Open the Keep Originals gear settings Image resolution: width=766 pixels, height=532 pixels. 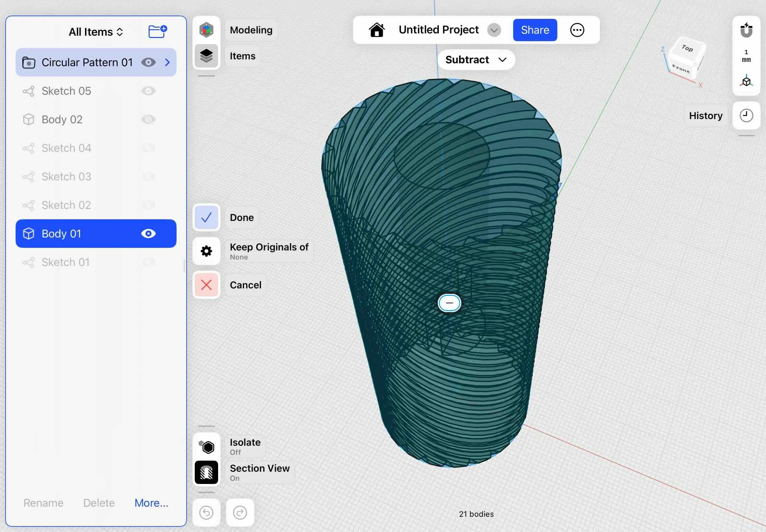click(206, 251)
